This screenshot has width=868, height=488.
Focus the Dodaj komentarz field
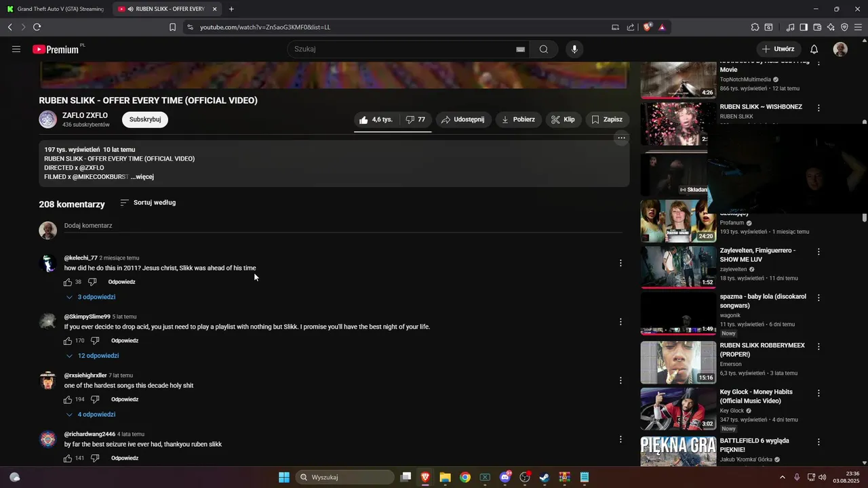point(343,226)
